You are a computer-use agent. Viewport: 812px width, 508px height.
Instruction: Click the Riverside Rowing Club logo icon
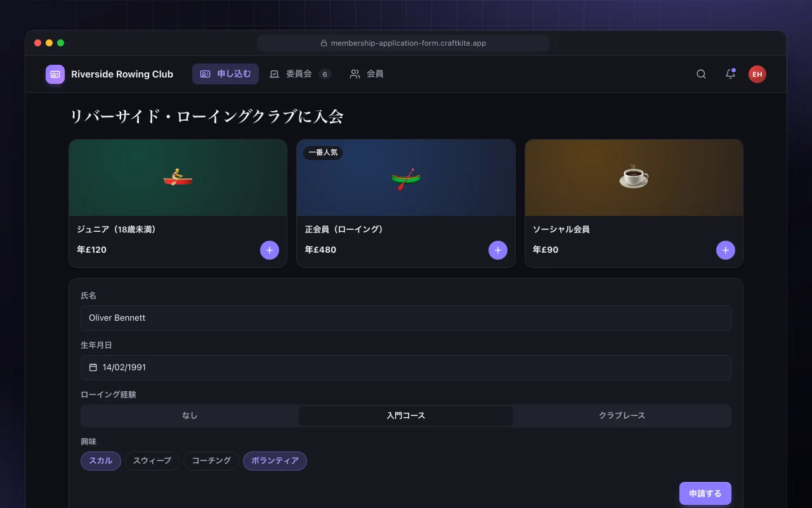click(55, 74)
